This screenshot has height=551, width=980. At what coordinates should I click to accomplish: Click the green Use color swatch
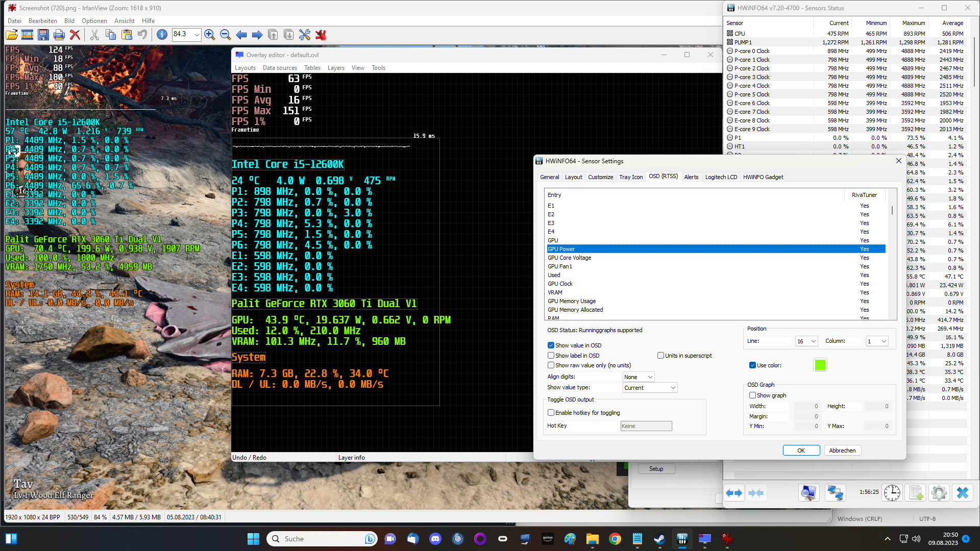pyautogui.click(x=820, y=365)
